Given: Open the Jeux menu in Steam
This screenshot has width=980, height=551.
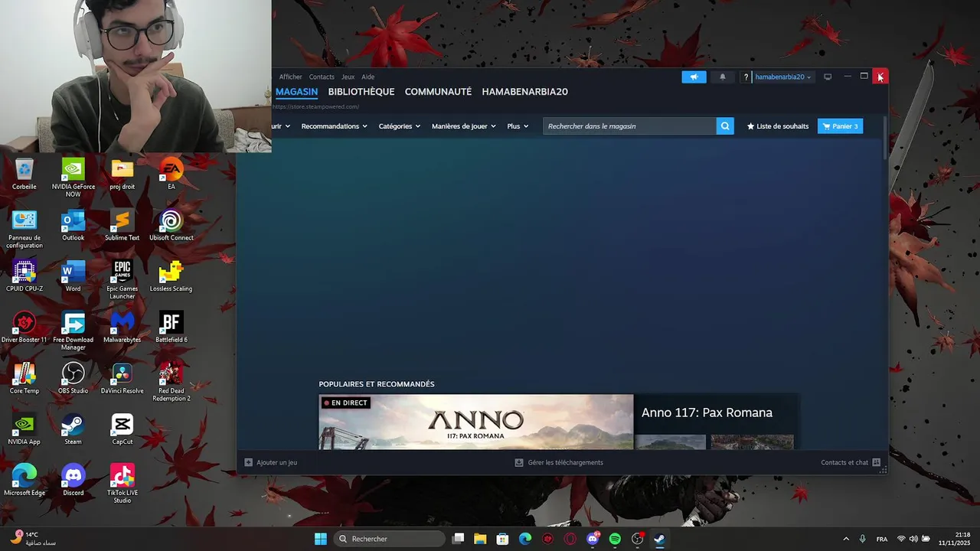Looking at the screenshot, I should click(348, 77).
